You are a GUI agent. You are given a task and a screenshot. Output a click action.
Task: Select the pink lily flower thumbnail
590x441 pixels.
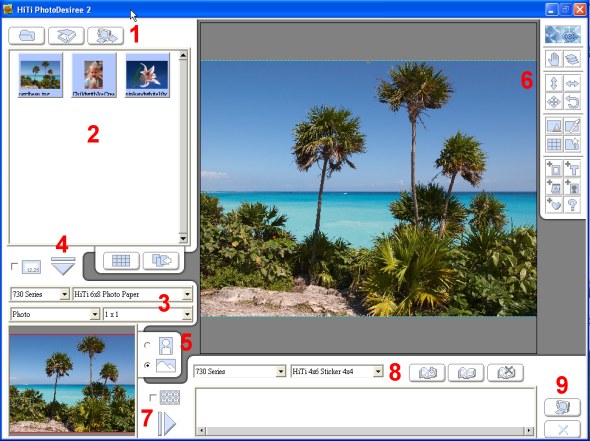click(148, 75)
